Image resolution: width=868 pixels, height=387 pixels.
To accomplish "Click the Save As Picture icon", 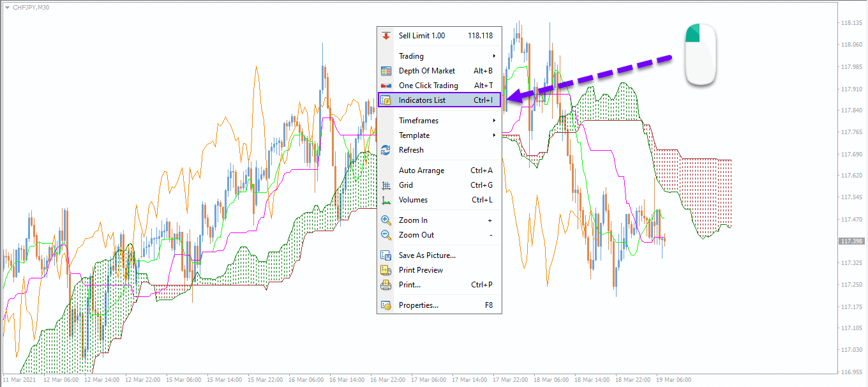I will [x=385, y=255].
